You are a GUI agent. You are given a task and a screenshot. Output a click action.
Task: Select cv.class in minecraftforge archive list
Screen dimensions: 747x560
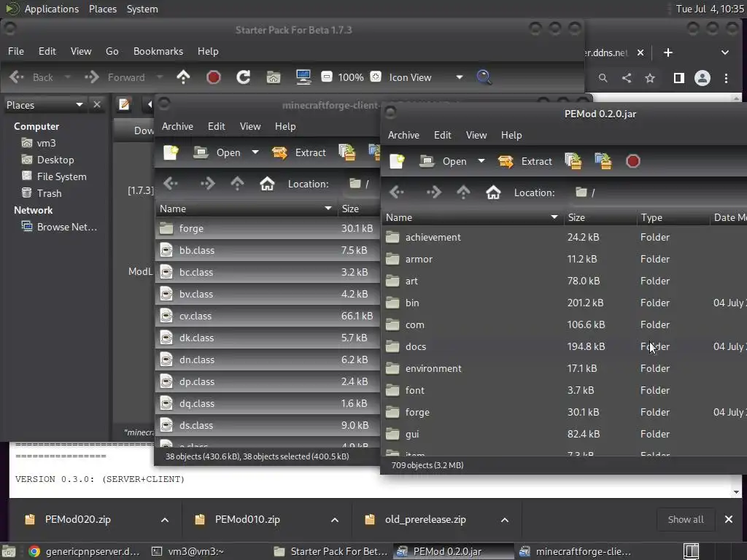(x=267, y=316)
